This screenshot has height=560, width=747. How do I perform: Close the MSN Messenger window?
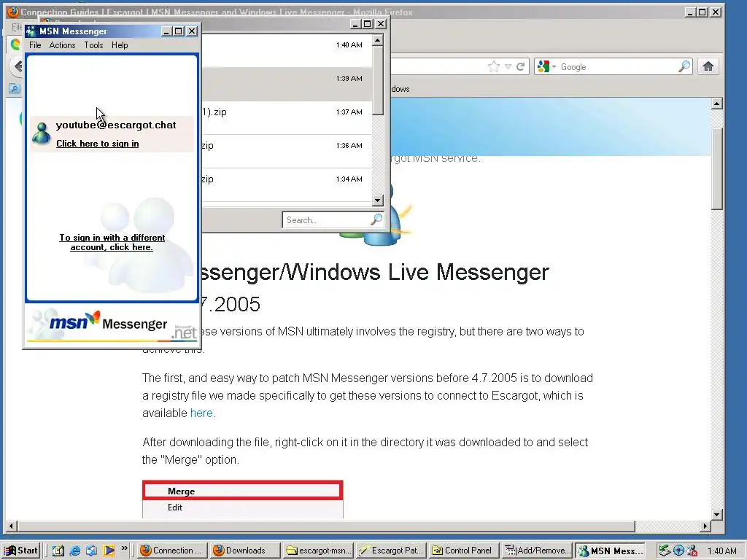[x=192, y=31]
